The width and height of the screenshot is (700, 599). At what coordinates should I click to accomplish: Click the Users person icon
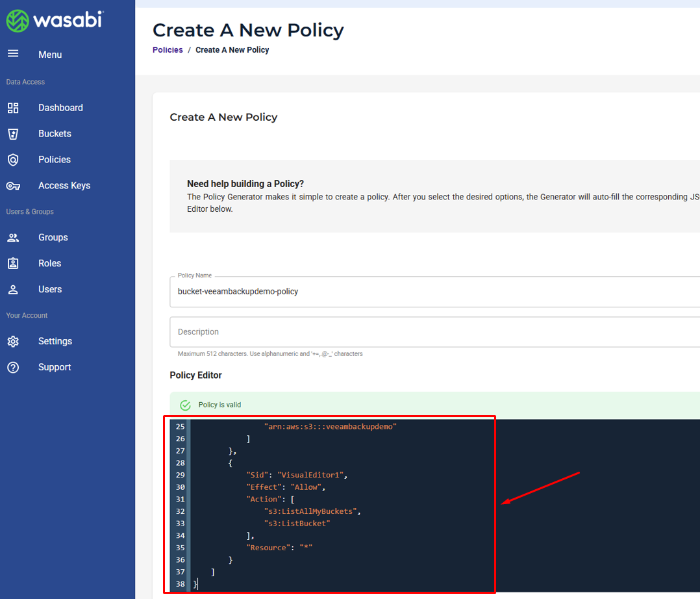click(13, 290)
